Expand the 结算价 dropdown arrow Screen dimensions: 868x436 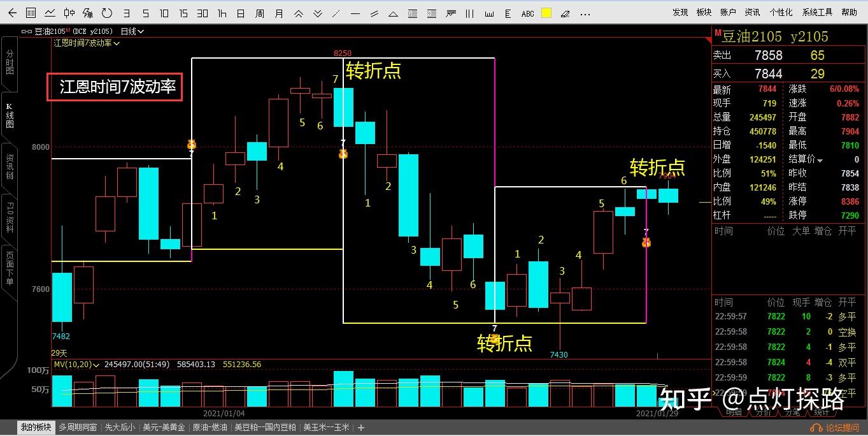pyautogui.click(x=820, y=160)
